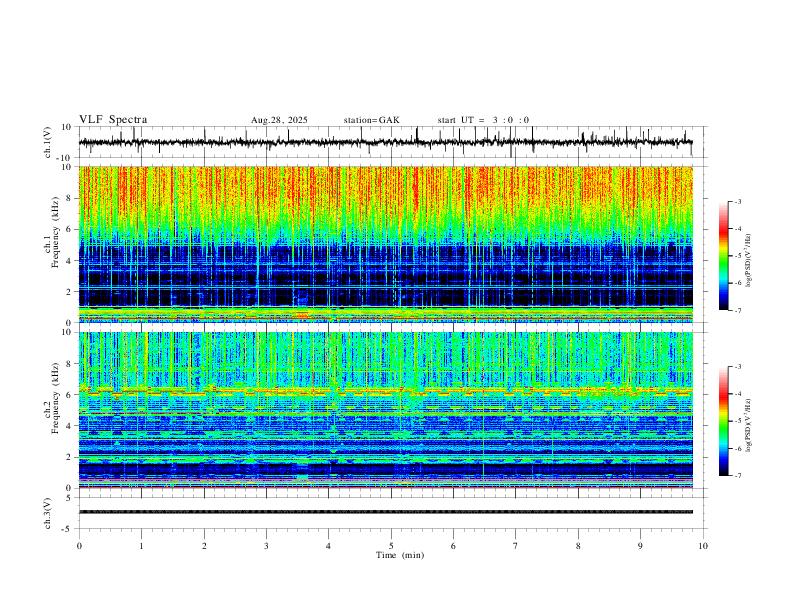Screen dimensions: 792x612
Task: Click the ch.1 spectrogram panel
Action: click(385, 244)
